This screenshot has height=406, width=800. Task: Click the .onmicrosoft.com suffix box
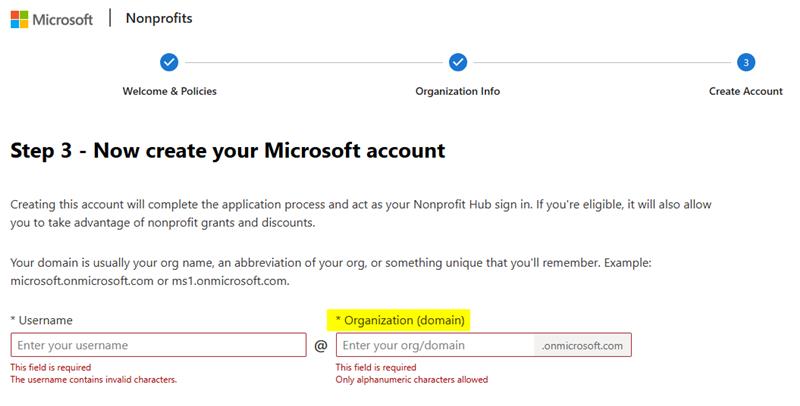click(583, 345)
